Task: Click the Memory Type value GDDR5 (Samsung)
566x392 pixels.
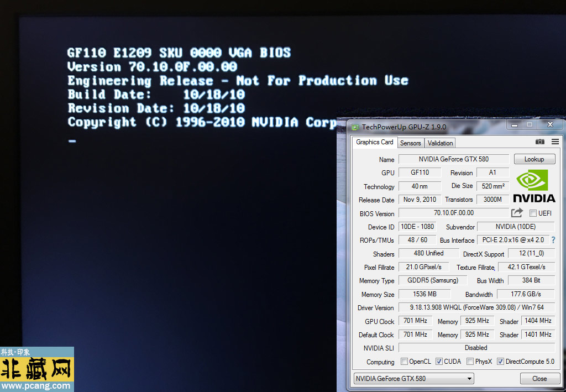Action: click(433, 280)
